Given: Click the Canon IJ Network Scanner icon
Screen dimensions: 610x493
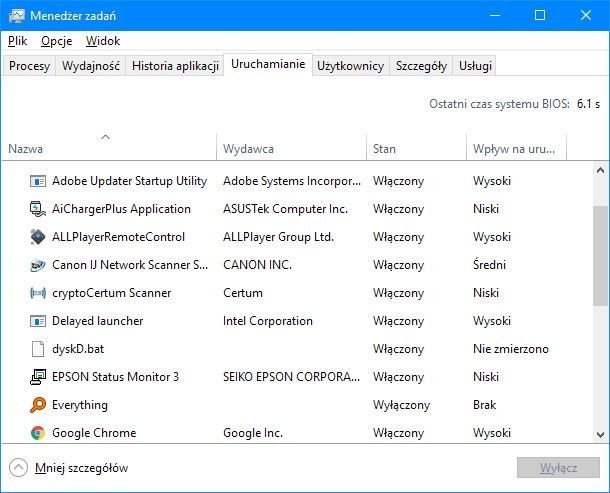Looking at the screenshot, I should coord(38,265).
